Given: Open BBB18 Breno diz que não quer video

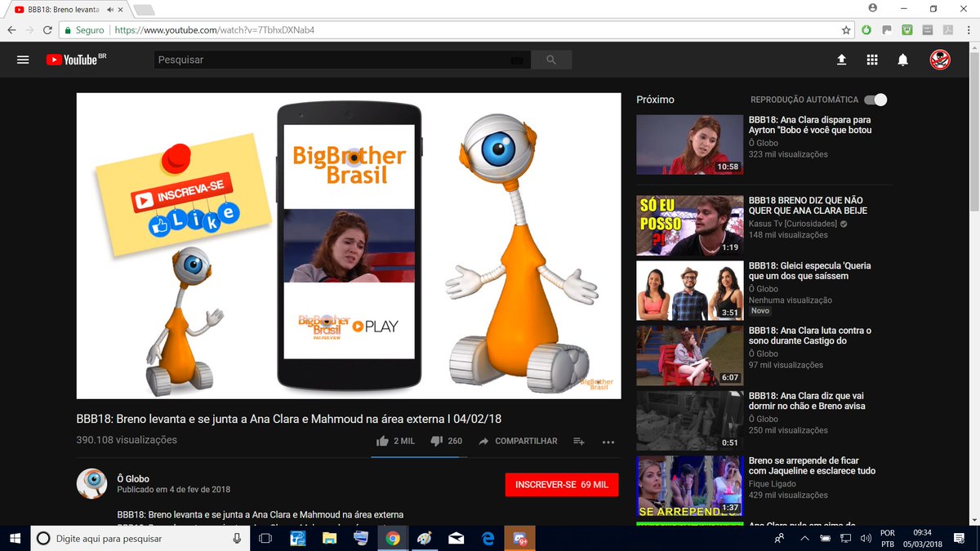Looking at the screenshot, I should [x=808, y=205].
